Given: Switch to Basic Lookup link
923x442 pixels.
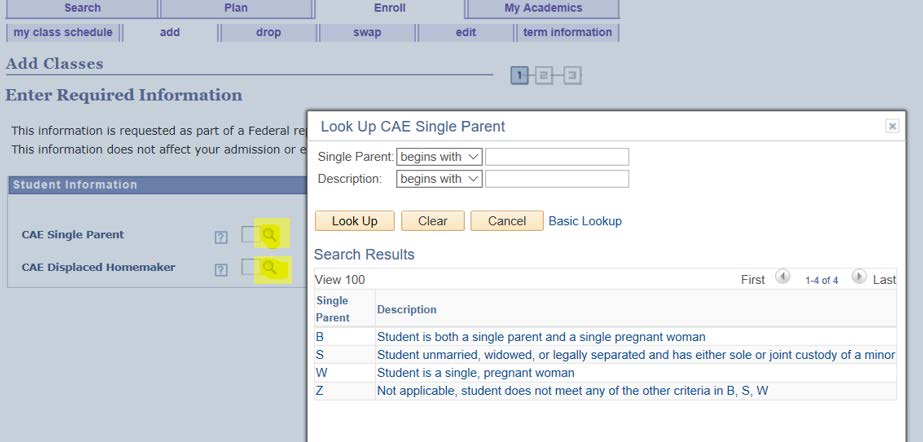Looking at the screenshot, I should click(585, 221).
